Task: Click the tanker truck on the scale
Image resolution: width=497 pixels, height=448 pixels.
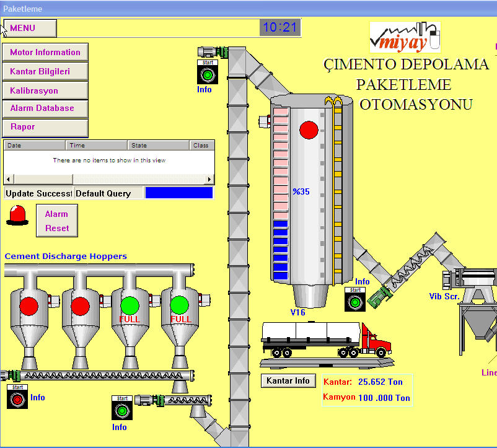Action: pyautogui.click(x=325, y=340)
